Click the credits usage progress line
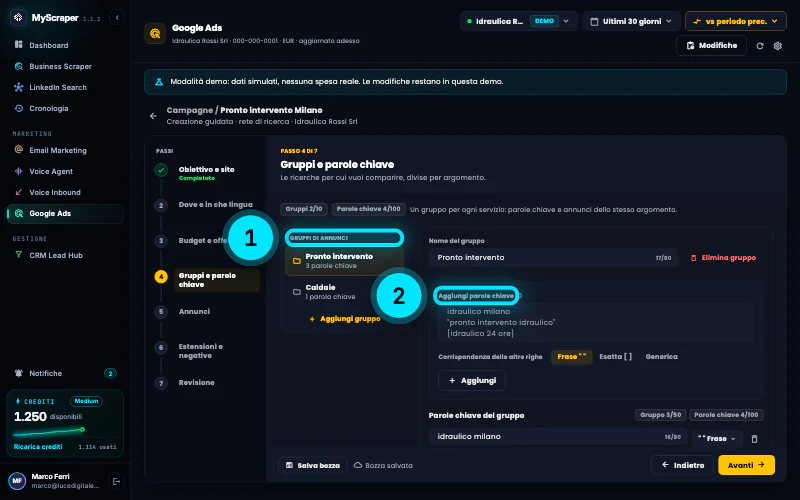This screenshot has height=500, width=800. (49, 433)
